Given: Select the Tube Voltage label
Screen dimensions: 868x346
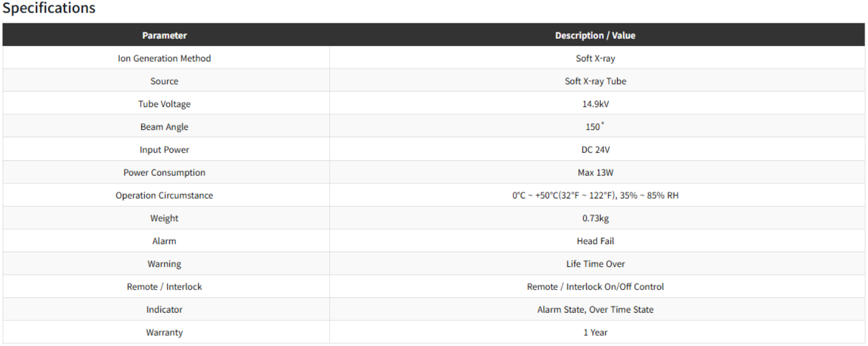Looking at the screenshot, I should 165,104.
